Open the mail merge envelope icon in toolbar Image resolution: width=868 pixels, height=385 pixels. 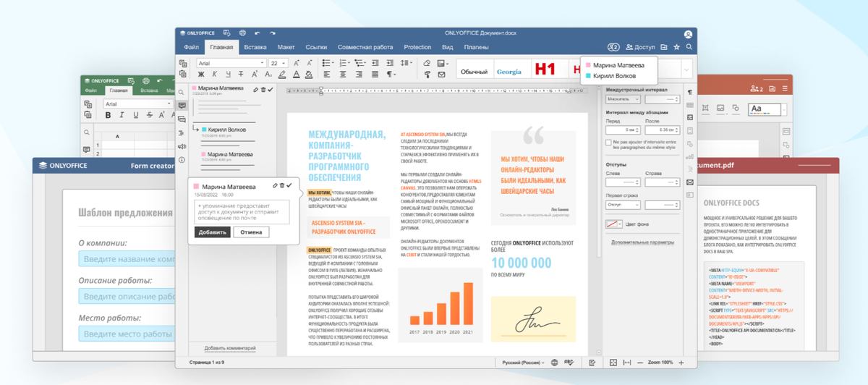(x=441, y=74)
